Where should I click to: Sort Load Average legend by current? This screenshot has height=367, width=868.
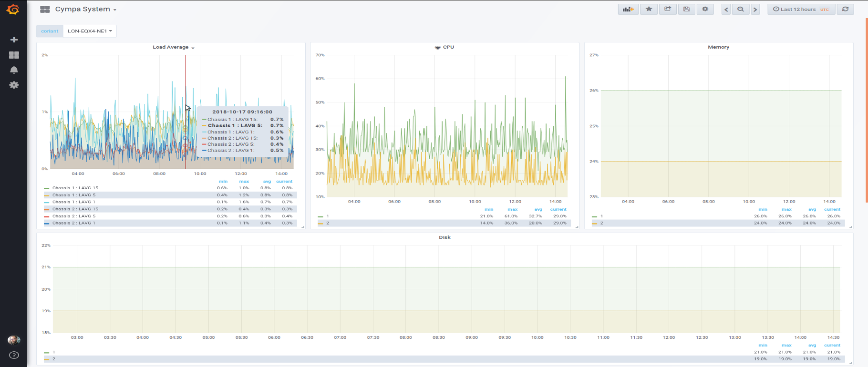click(x=284, y=181)
